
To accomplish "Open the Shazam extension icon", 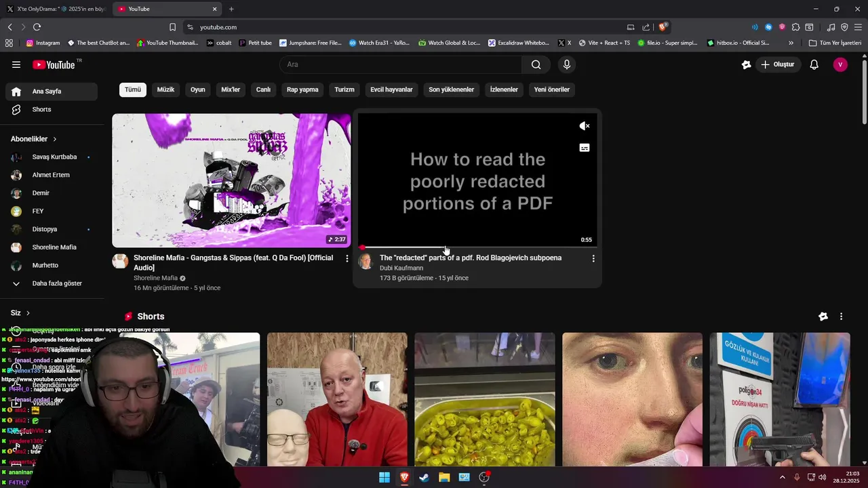I will (768, 27).
